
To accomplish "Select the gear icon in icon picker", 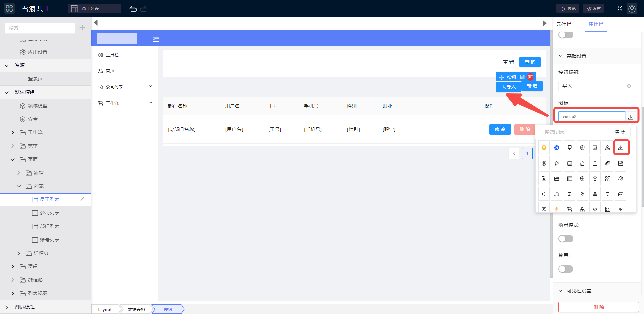I will (621, 179).
